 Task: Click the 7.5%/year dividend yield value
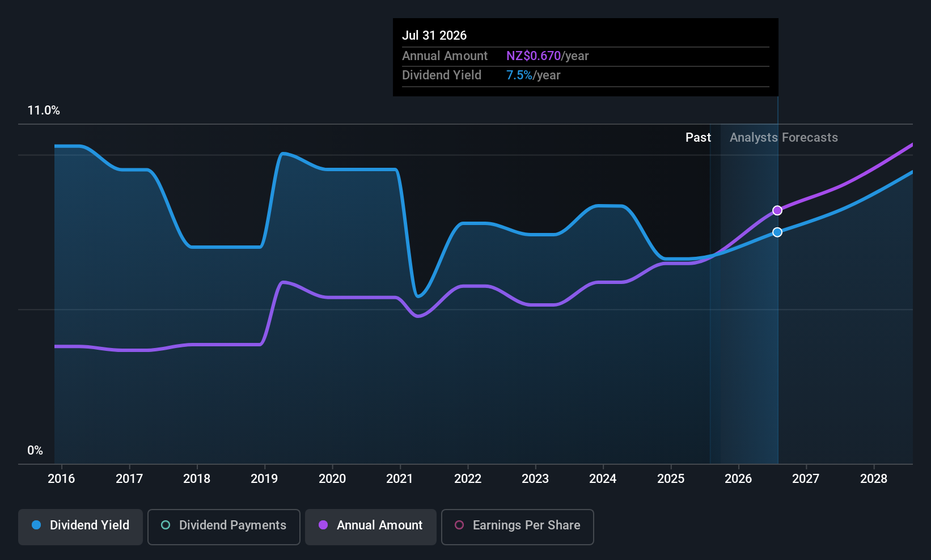(x=533, y=75)
